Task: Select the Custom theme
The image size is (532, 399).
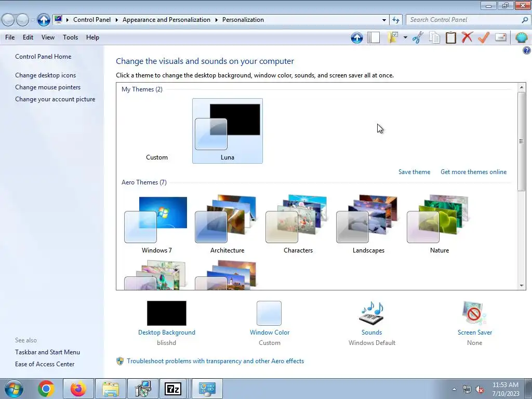Action: (x=157, y=131)
